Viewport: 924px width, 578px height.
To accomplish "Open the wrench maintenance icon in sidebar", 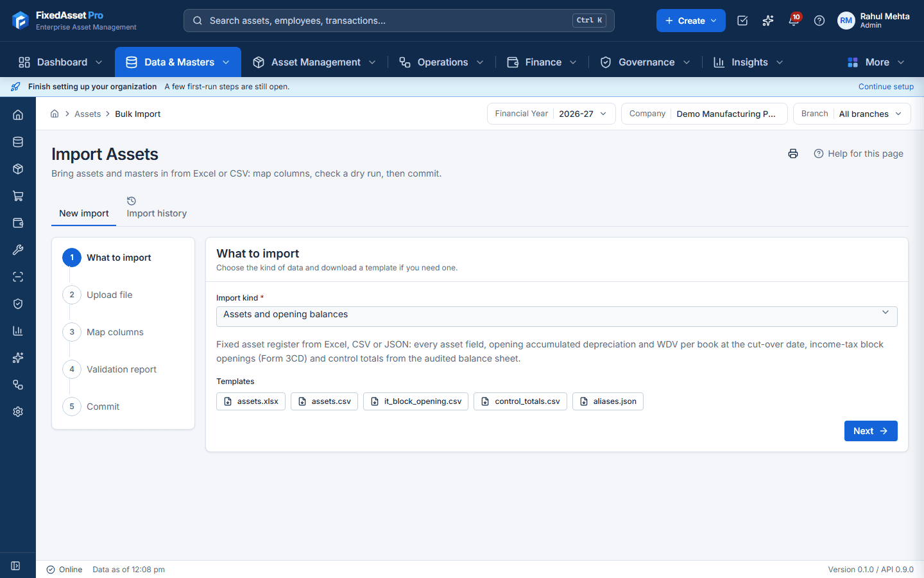I will click(x=18, y=250).
